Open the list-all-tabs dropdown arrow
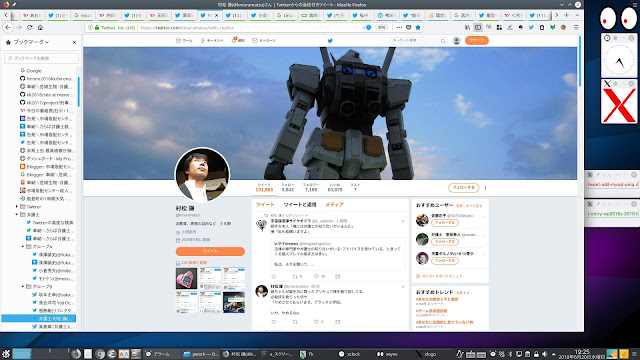640x360 pixels. 577,15
